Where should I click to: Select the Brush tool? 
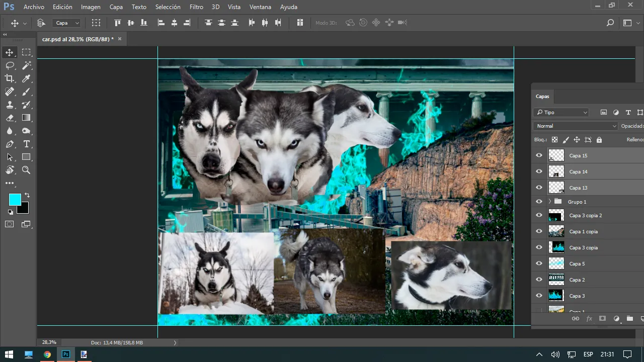point(26,92)
